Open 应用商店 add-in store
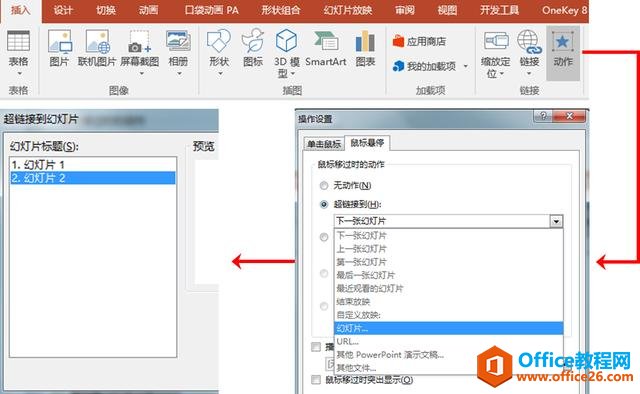Screen dimensions: 640x394 pyautogui.click(x=419, y=41)
